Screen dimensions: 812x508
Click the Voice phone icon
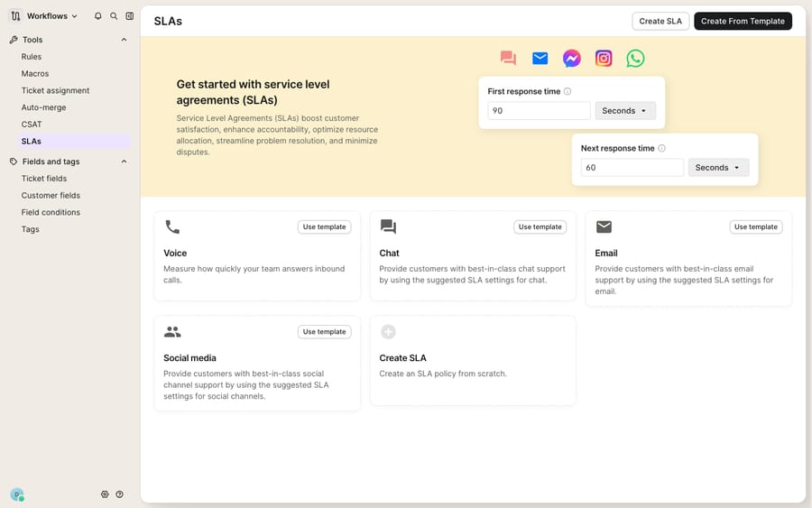point(172,226)
